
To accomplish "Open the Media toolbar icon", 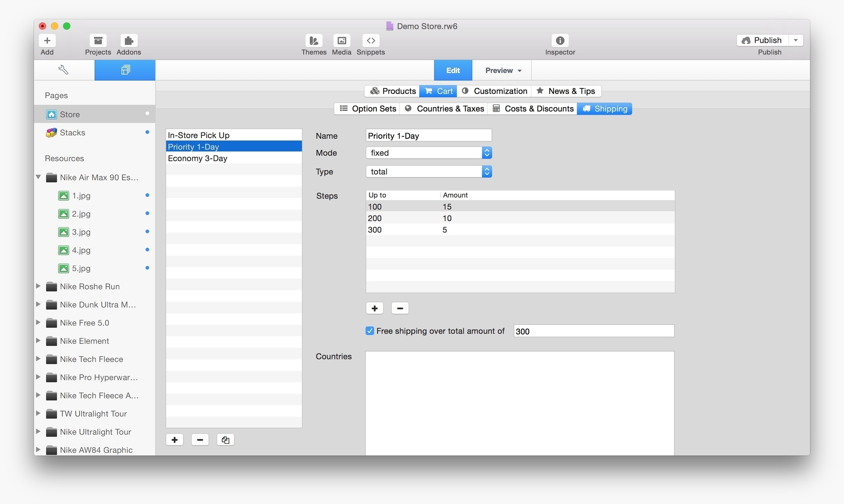I will point(341,41).
